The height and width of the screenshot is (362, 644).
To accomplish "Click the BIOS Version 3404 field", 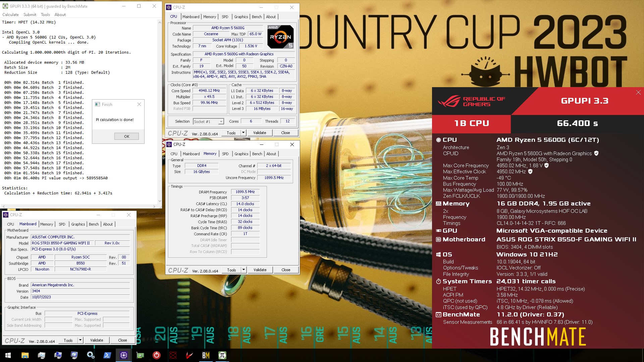I will click(x=80, y=291).
